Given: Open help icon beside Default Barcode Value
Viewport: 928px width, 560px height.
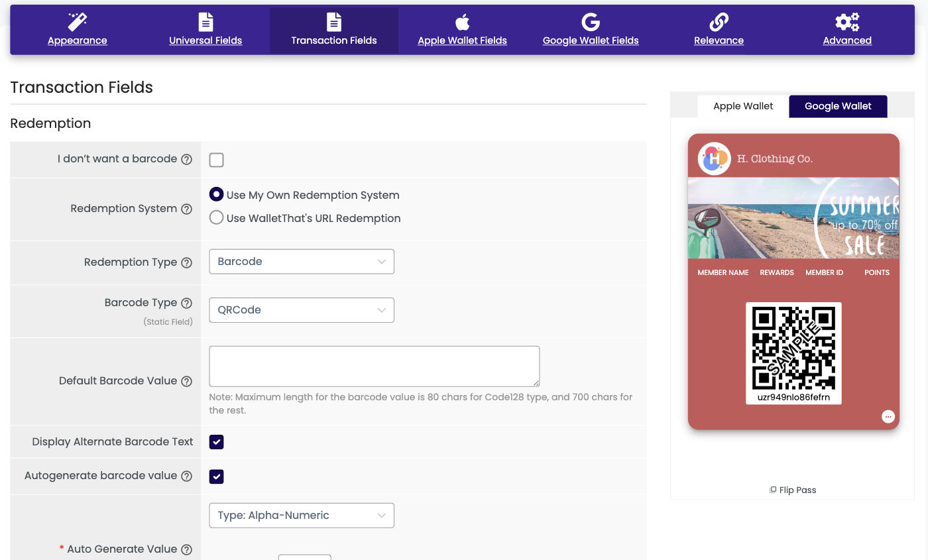Looking at the screenshot, I should [x=187, y=381].
